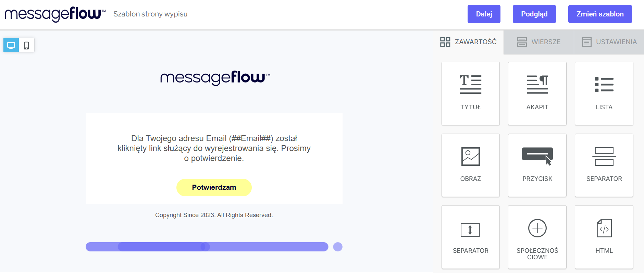Select the Przycisk button block
The width and height of the screenshot is (644, 273).
[x=537, y=165]
